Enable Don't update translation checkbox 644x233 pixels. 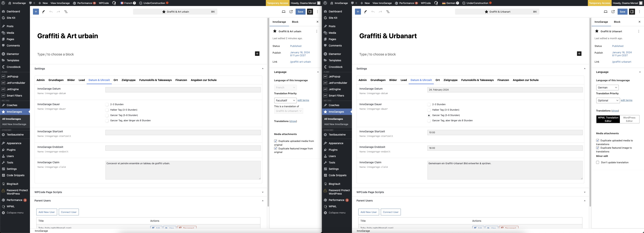tap(598, 162)
